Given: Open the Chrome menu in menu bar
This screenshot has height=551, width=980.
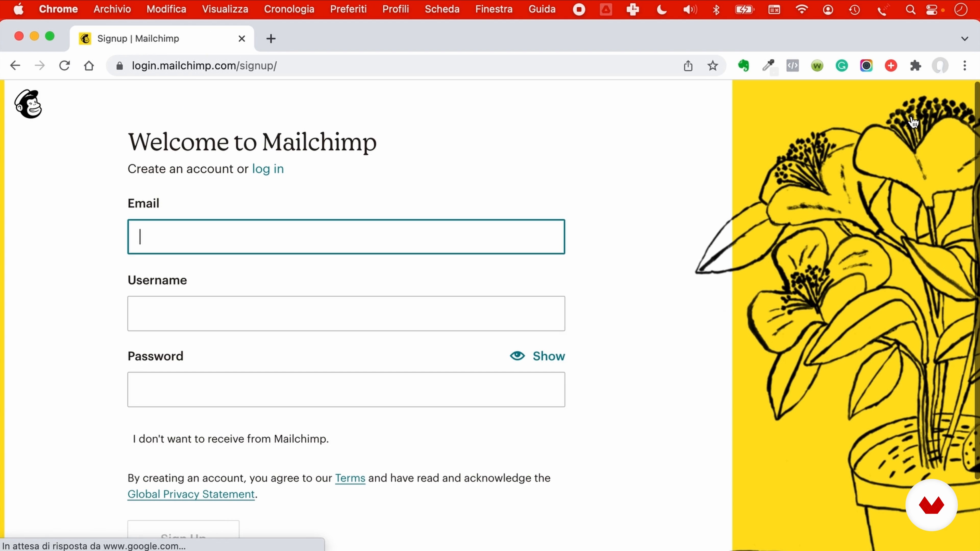Looking at the screenshot, I should click(58, 9).
